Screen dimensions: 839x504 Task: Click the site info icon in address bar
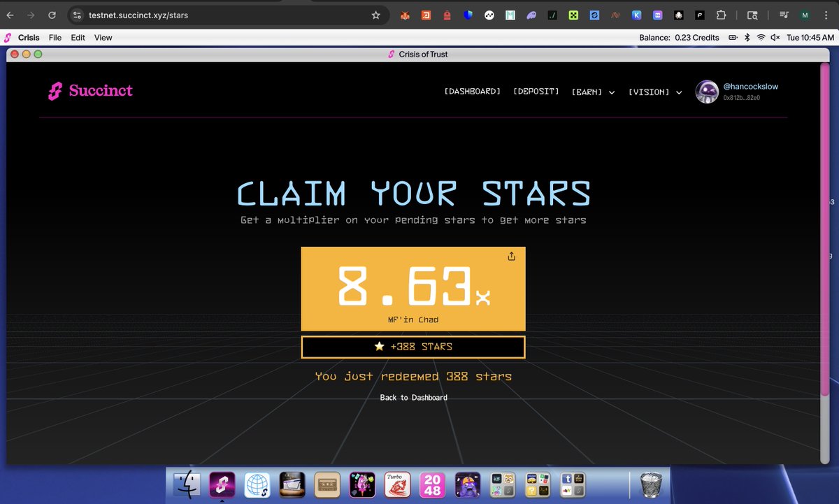[x=78, y=15]
